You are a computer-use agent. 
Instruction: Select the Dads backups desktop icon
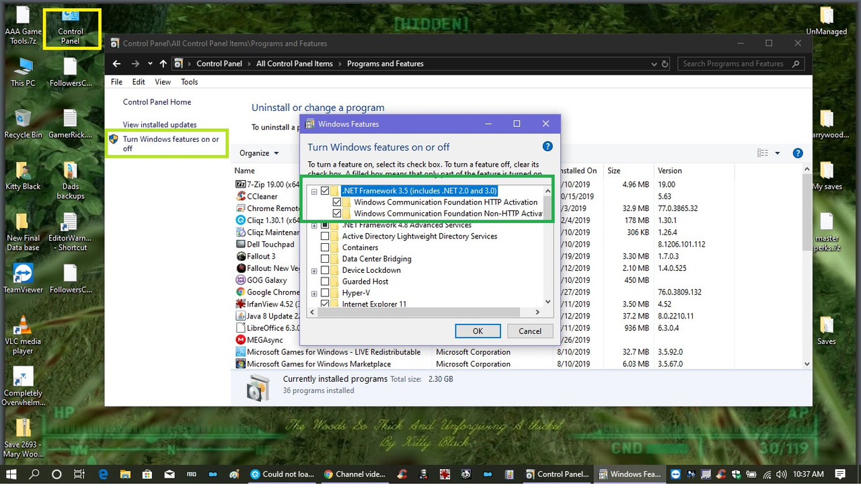[x=71, y=180]
